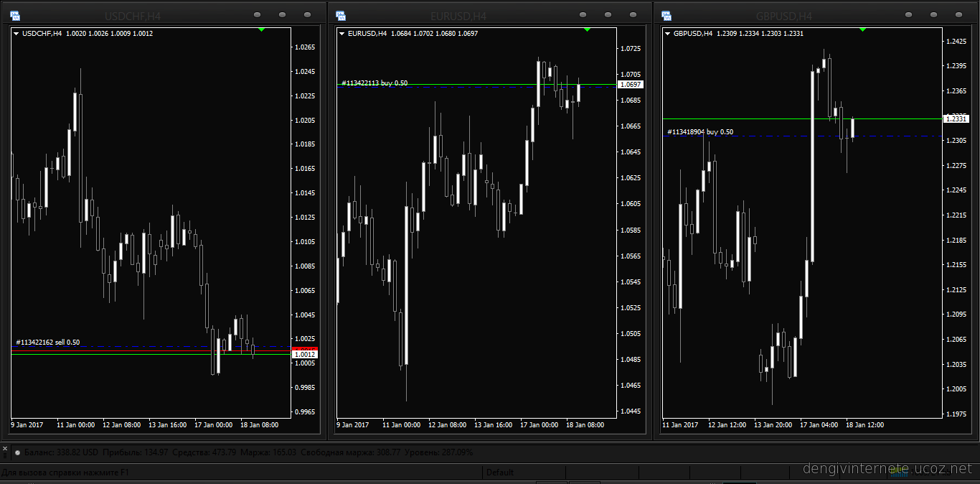Expand the GBPUSD,H4 dropdown triangle inside chart
The height and width of the screenshot is (484, 980).
(x=668, y=34)
